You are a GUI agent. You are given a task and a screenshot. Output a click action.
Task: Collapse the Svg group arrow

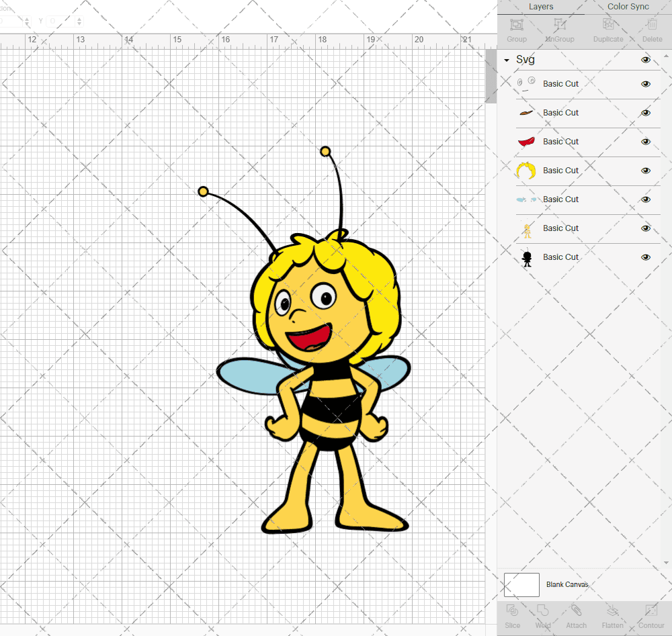(x=507, y=60)
